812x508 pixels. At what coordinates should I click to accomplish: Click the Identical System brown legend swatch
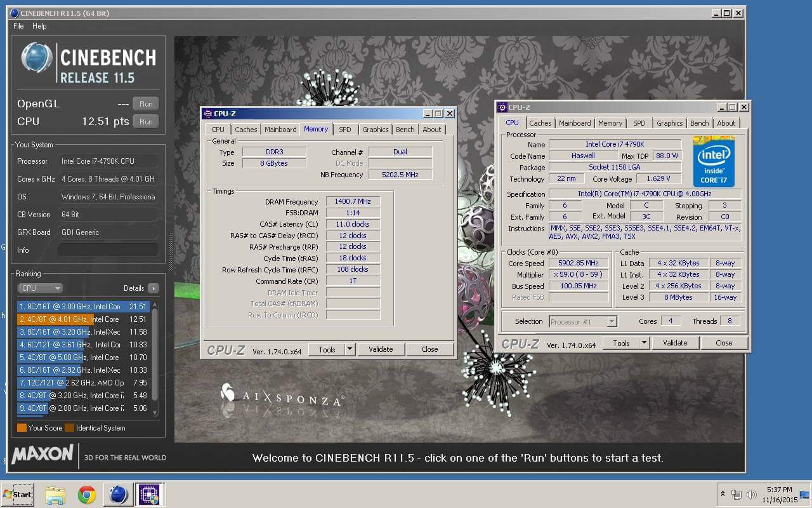[x=70, y=428]
